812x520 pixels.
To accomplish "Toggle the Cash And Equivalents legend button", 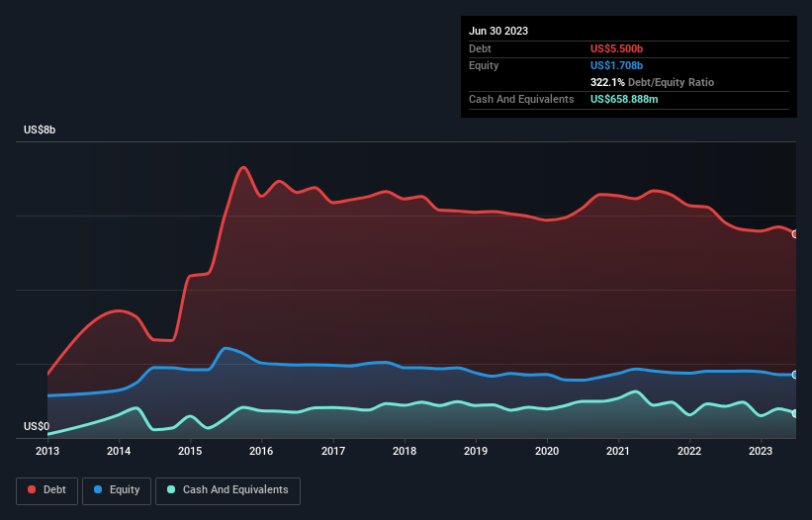I will click(227, 490).
